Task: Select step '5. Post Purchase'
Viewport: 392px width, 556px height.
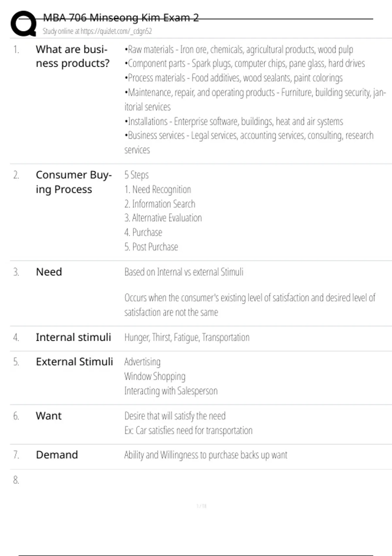Action: [x=151, y=247]
